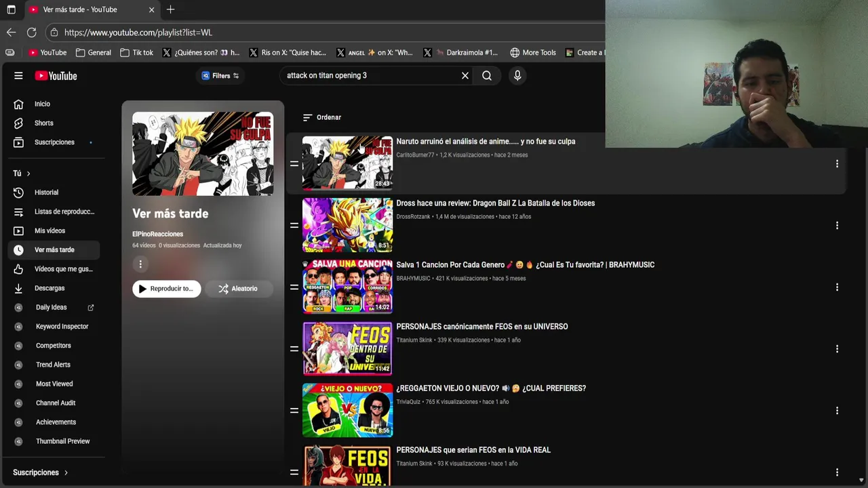Start voice search with microphone icon
Viewport: 868px width, 488px height.
pyautogui.click(x=517, y=76)
